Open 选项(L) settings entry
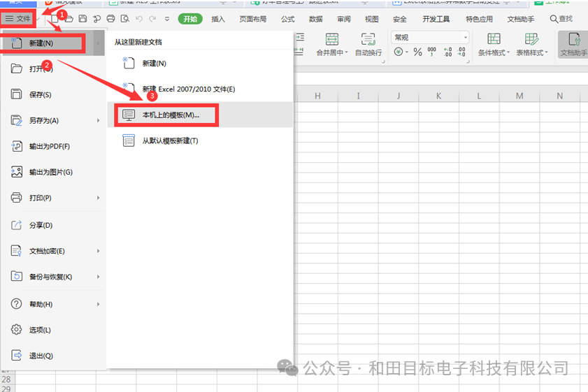Screen dimensions: 588x392 point(53,331)
